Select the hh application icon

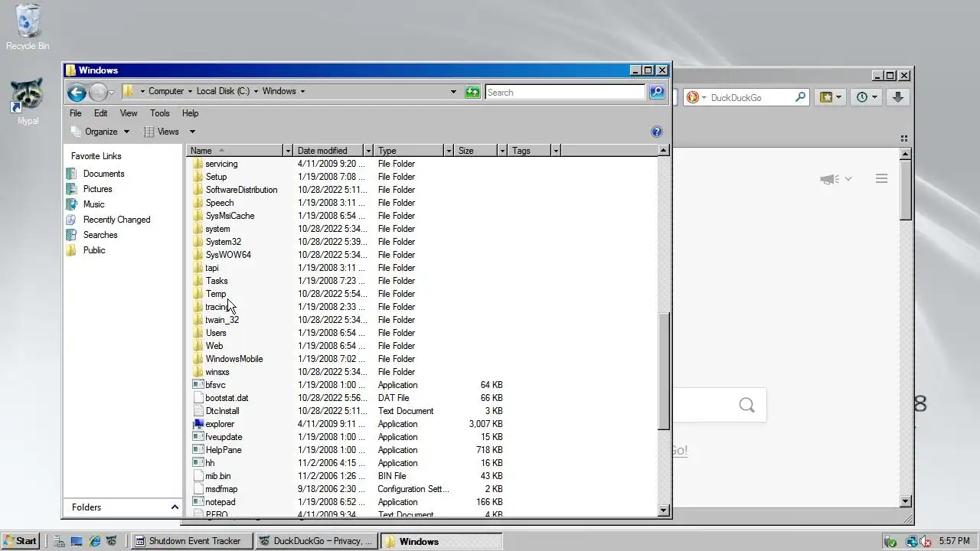[198, 463]
